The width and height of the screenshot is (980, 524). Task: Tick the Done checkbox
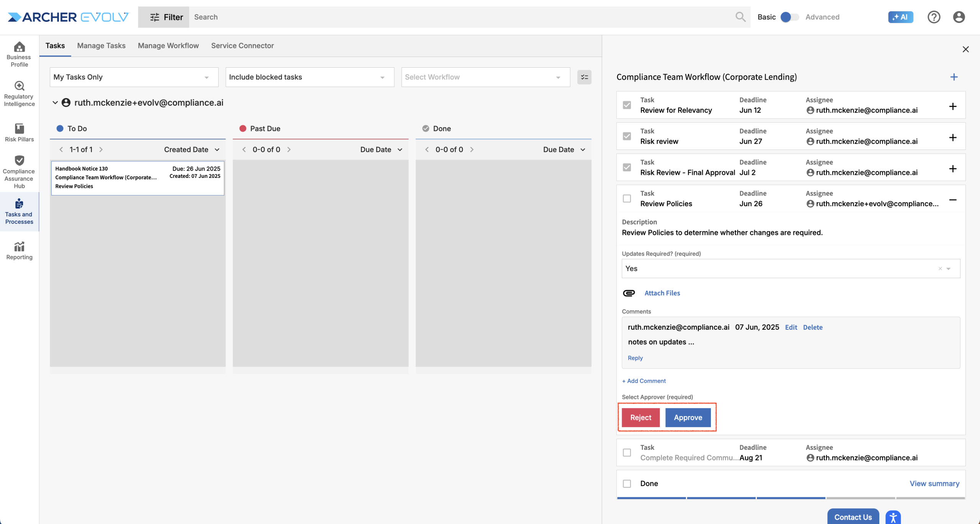[627, 483]
